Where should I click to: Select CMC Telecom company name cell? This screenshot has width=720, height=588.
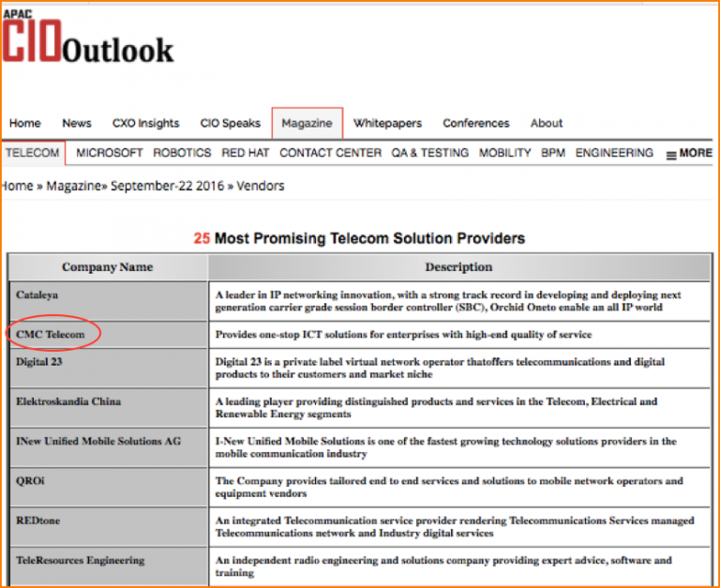(109, 335)
